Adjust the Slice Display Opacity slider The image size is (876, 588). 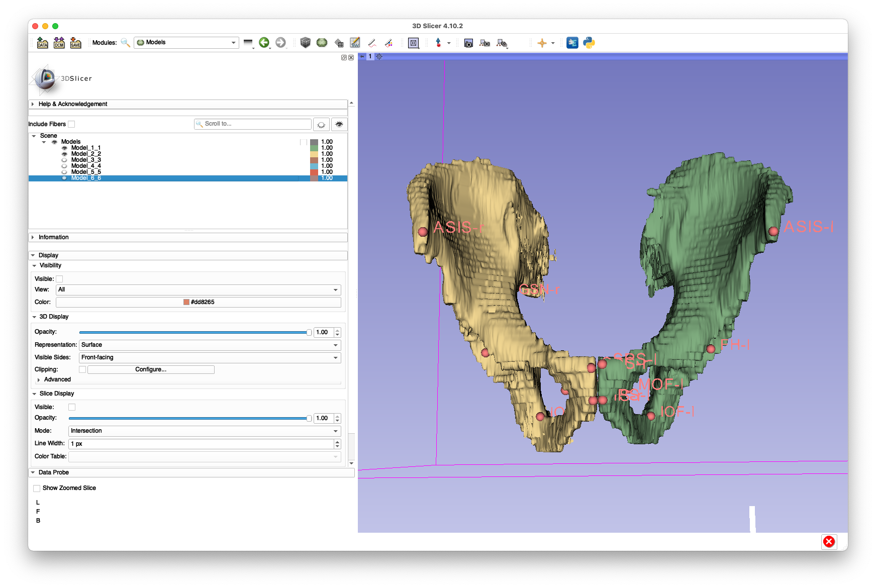pos(190,418)
